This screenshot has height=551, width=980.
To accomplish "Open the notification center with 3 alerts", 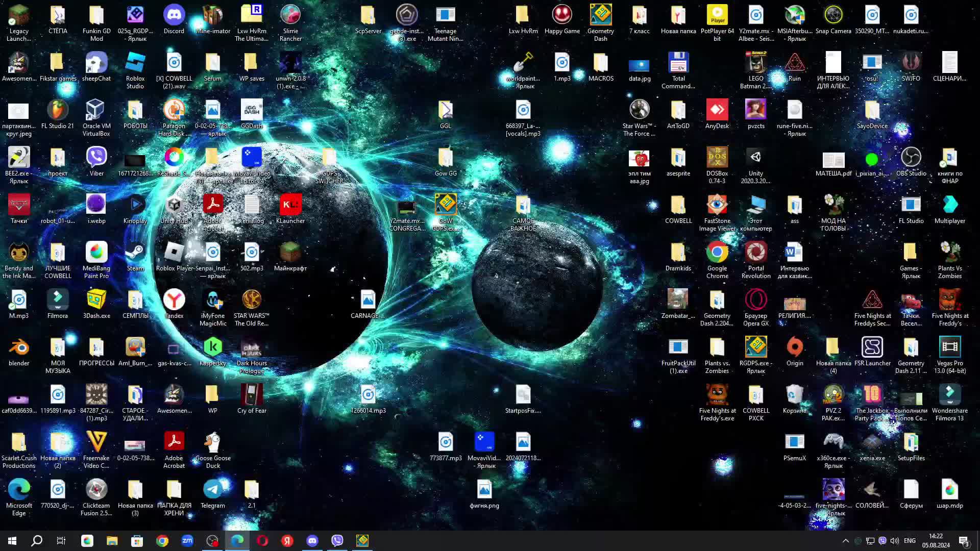I will coord(964,541).
